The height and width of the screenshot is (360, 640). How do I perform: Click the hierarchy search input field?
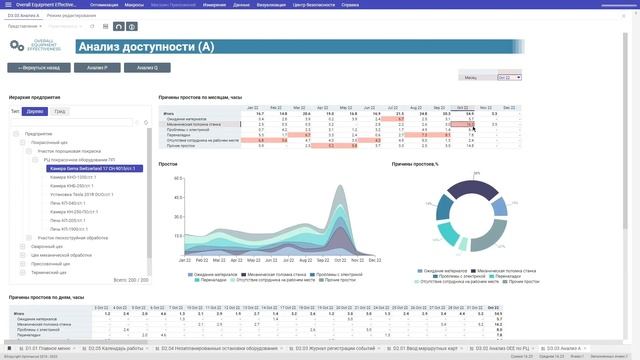pyautogui.click(x=72, y=122)
